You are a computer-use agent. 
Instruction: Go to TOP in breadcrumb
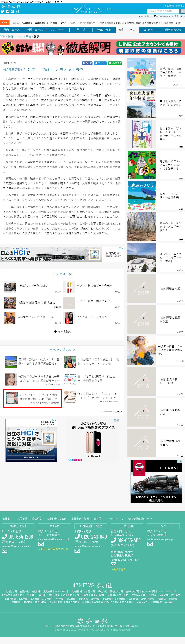pyautogui.click(x=3, y=37)
